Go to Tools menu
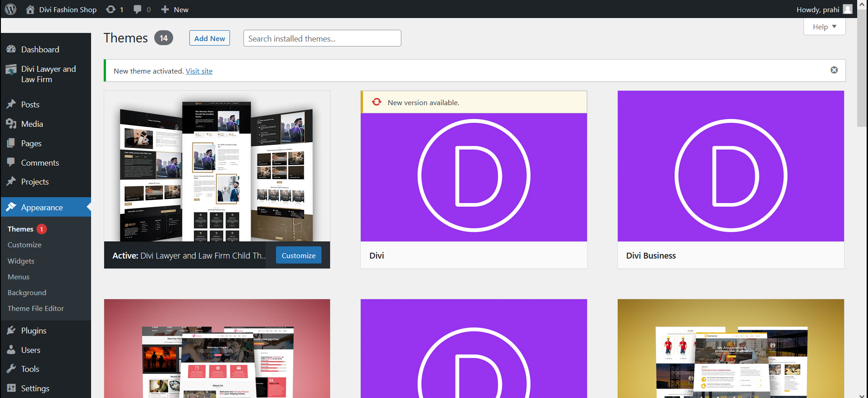Image resolution: width=868 pixels, height=398 pixels. [46, 369]
